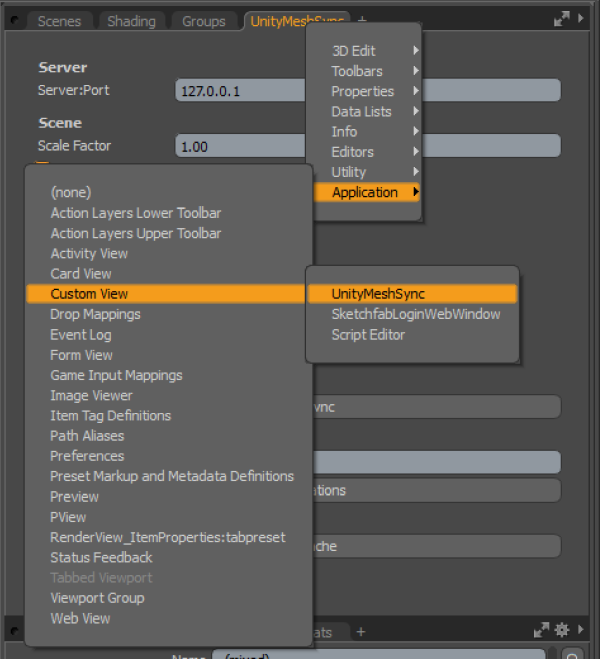The width and height of the screenshot is (600, 659).
Task: Click the top panel options arrow icon
Action: [582, 19]
